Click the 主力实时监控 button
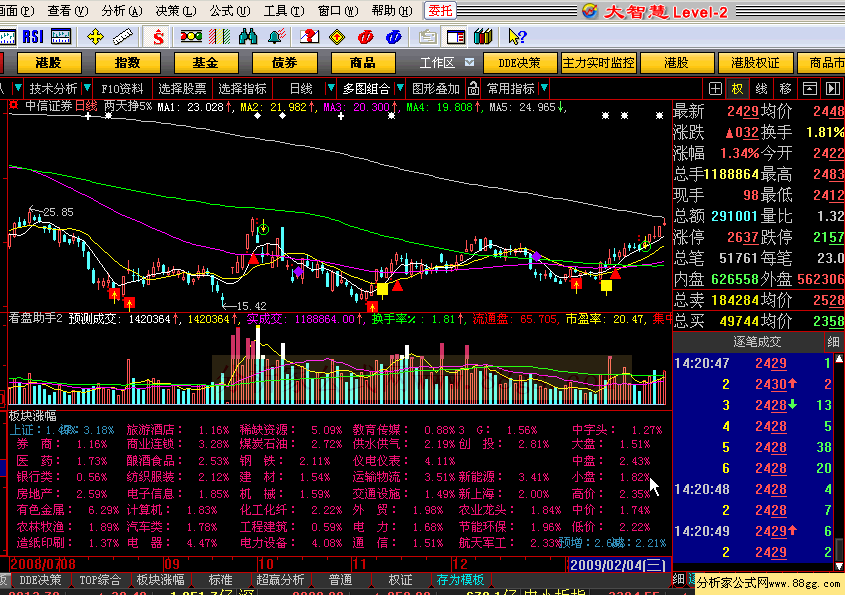The image size is (845, 595). (598, 63)
